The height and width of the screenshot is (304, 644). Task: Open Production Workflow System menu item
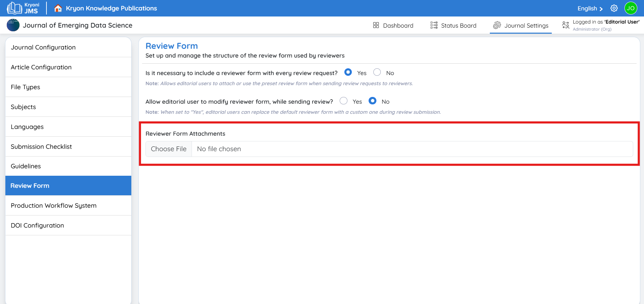coord(54,205)
